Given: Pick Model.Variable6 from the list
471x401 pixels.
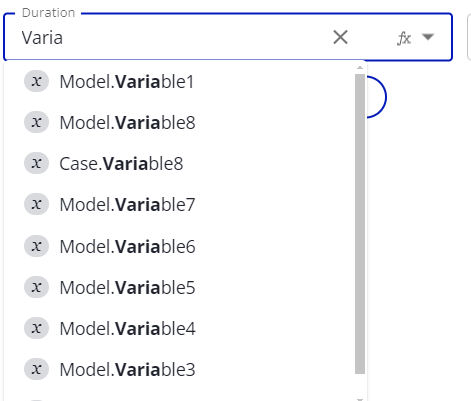Looking at the screenshot, I should tap(185, 246).
